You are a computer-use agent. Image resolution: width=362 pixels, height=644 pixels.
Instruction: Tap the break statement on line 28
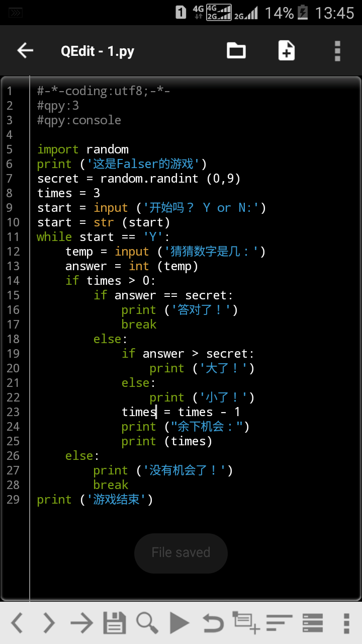[111, 485]
